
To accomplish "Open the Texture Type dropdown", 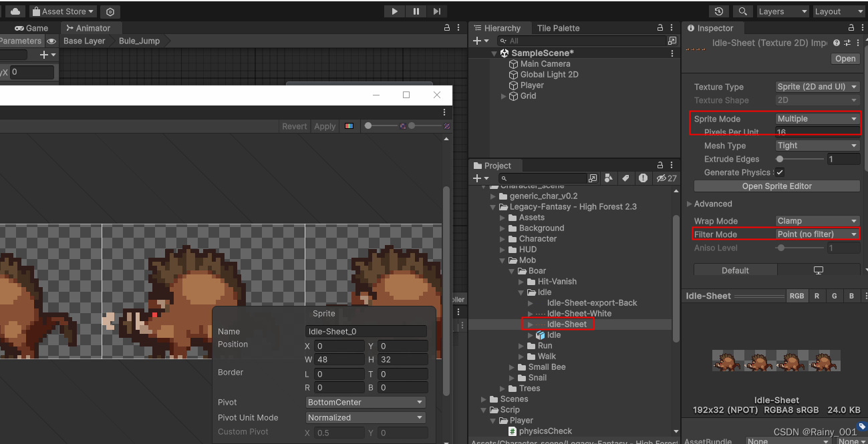I will pos(817,87).
